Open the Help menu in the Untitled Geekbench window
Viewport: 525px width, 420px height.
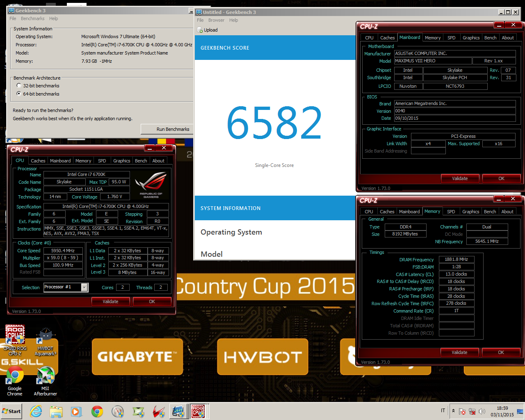tap(233, 20)
